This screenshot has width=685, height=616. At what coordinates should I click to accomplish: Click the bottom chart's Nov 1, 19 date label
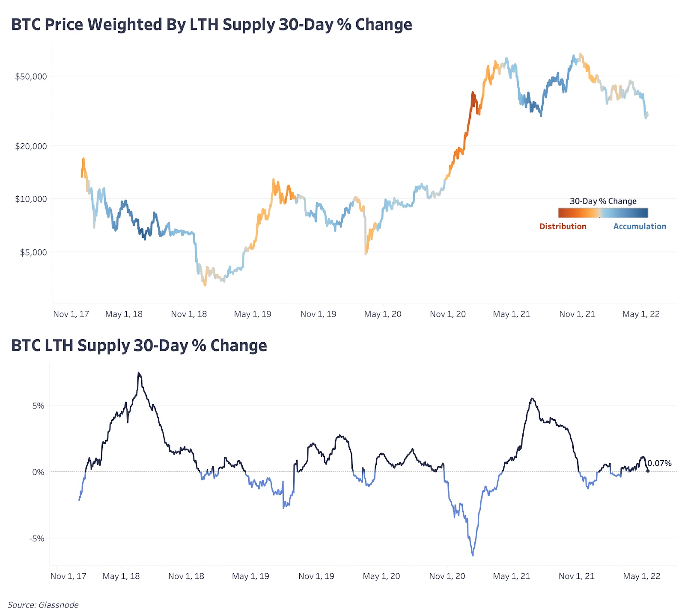pyautogui.click(x=316, y=577)
